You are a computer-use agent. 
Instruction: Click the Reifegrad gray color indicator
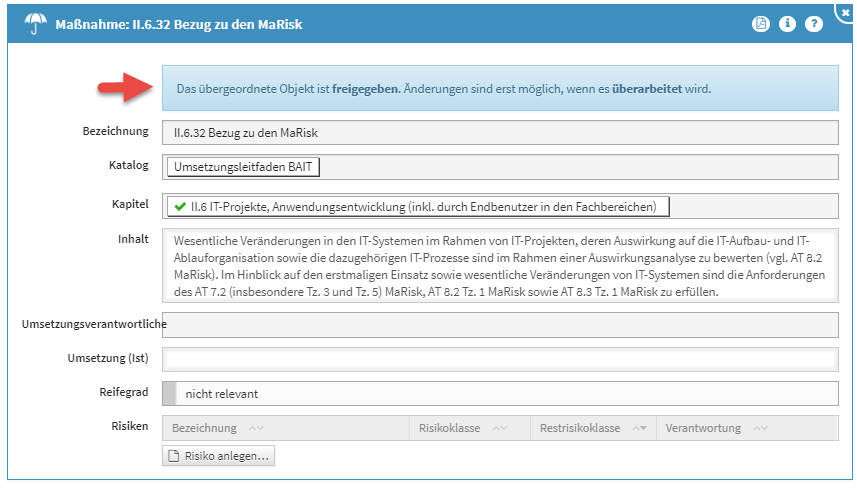coord(169,393)
